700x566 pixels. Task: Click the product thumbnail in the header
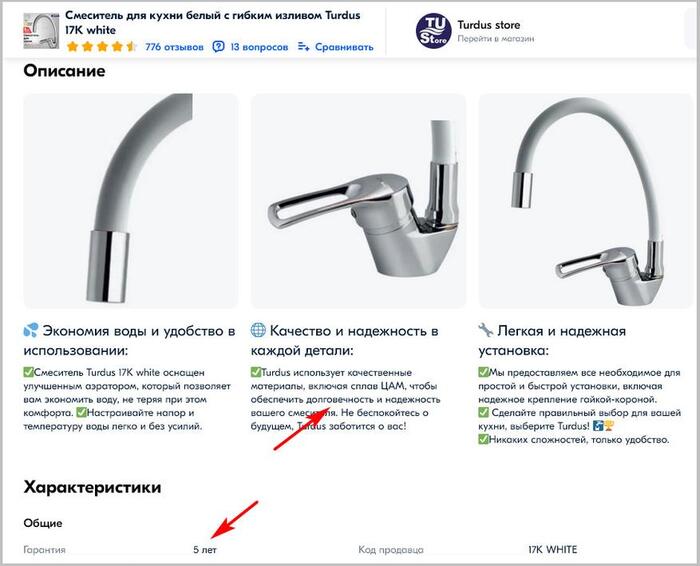pyautogui.click(x=41, y=30)
